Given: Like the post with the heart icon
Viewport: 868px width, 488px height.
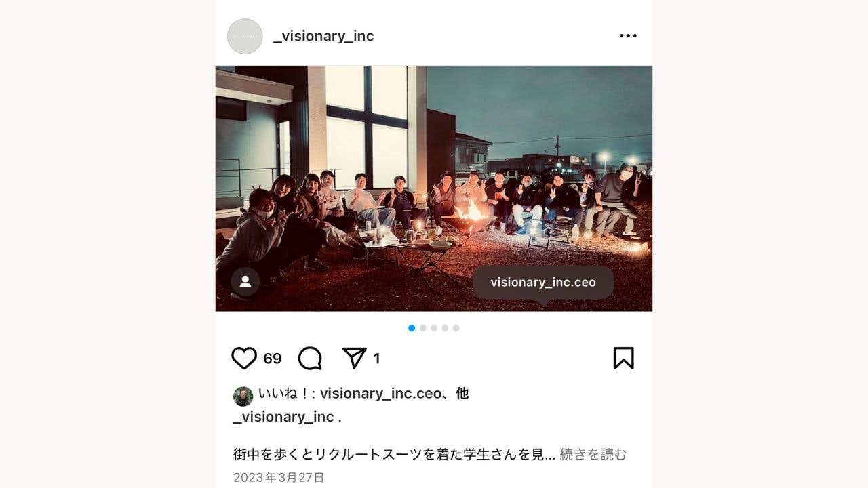Looking at the screenshot, I should point(244,358).
